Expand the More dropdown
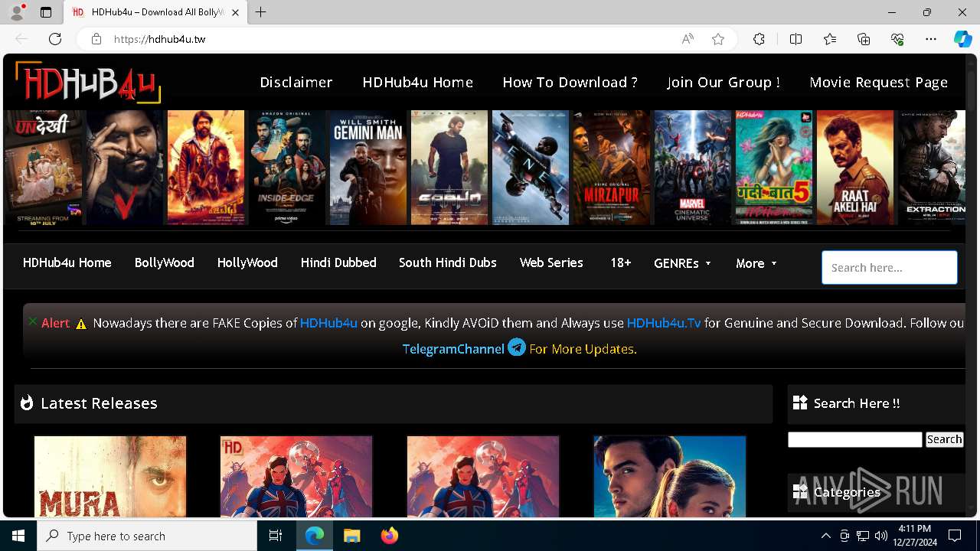Viewport: 980px width, 551px height. click(x=756, y=263)
